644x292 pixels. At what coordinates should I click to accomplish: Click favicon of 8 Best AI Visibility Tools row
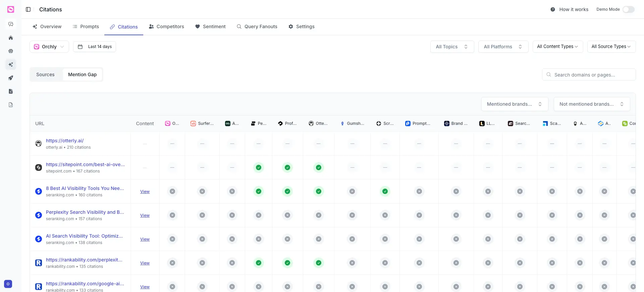coord(39,191)
